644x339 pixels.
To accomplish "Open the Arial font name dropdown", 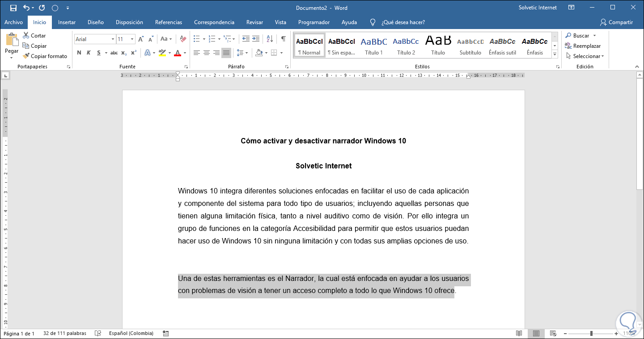I will click(x=113, y=39).
